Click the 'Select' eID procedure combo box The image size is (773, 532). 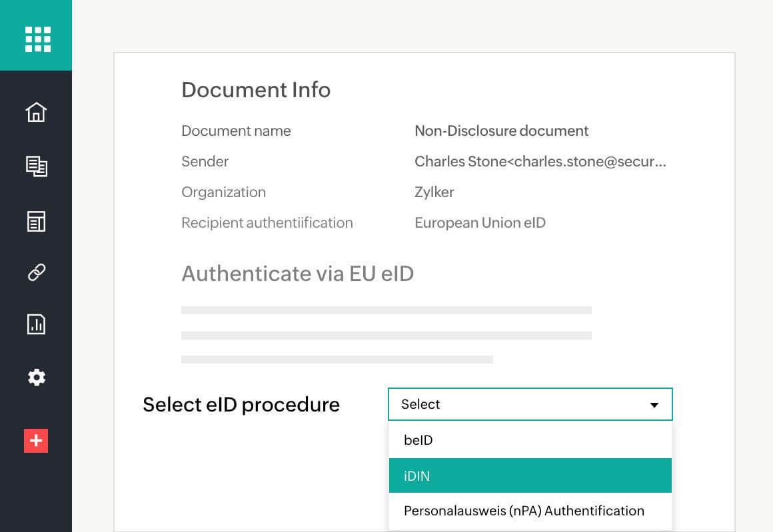click(x=520, y=404)
